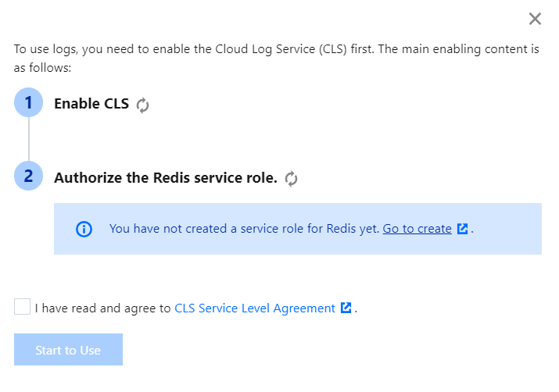Select the Authorize the Redis service role heading
The height and width of the screenshot is (392, 559).
166,178
